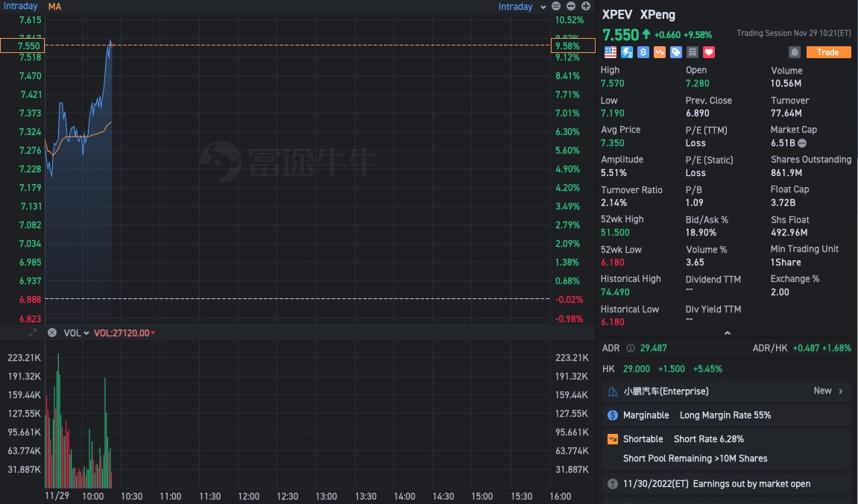Click the Historical High value 74.490
The width and height of the screenshot is (858, 504).
615,292
